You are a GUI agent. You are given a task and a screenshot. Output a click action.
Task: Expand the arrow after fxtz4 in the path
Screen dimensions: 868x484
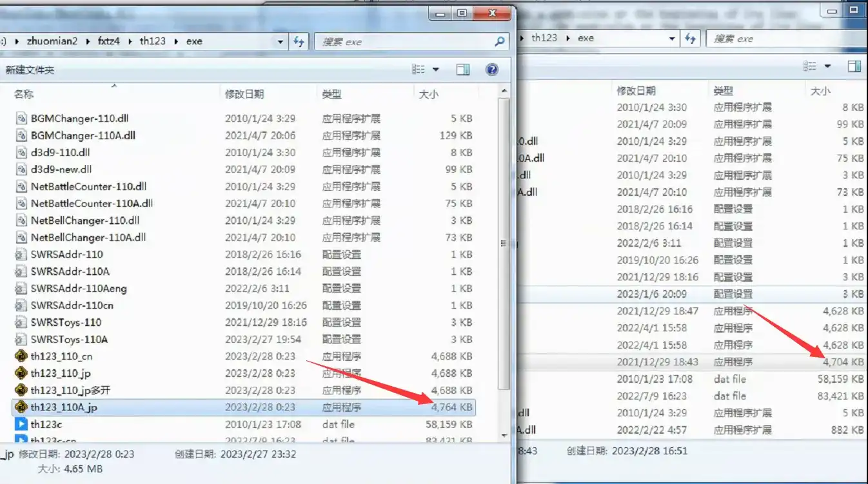coord(131,41)
